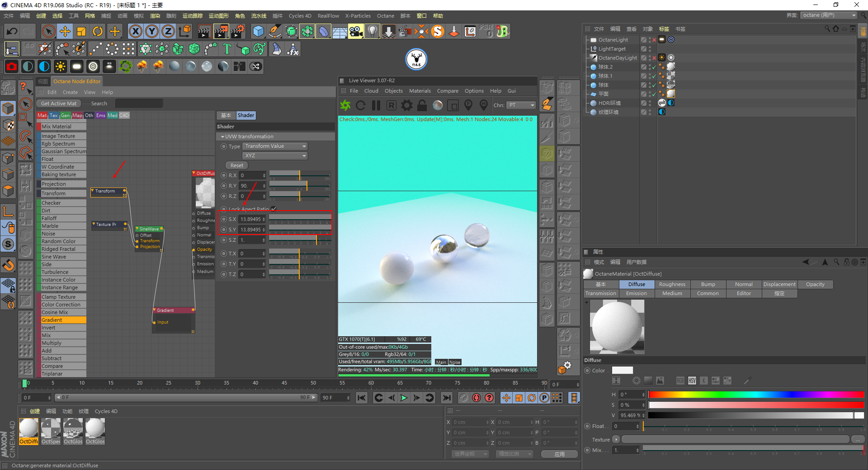Collapse the UVW transformation section
This screenshot has height=470, width=868.
(x=223, y=136)
